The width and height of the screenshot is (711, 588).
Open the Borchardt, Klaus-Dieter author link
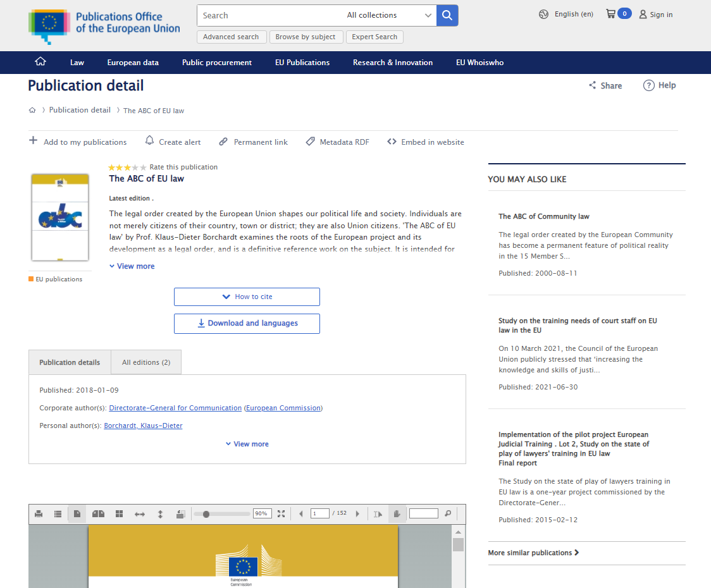click(142, 426)
